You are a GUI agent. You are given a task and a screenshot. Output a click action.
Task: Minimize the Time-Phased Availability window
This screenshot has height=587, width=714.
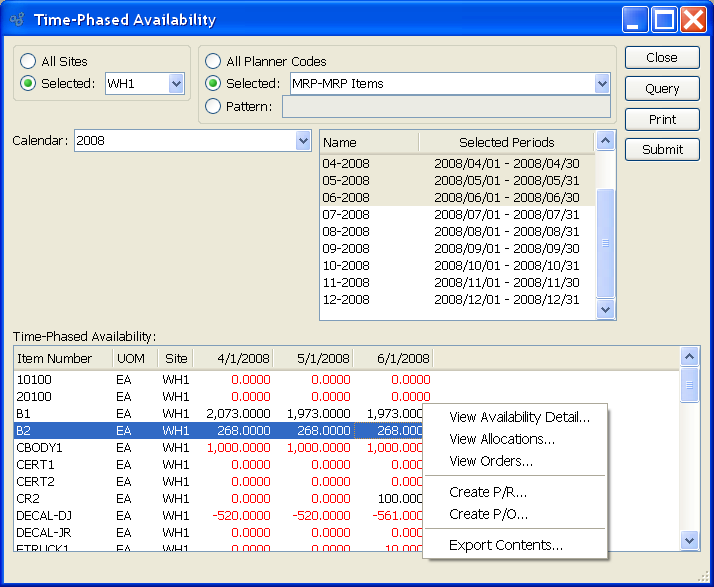click(636, 19)
